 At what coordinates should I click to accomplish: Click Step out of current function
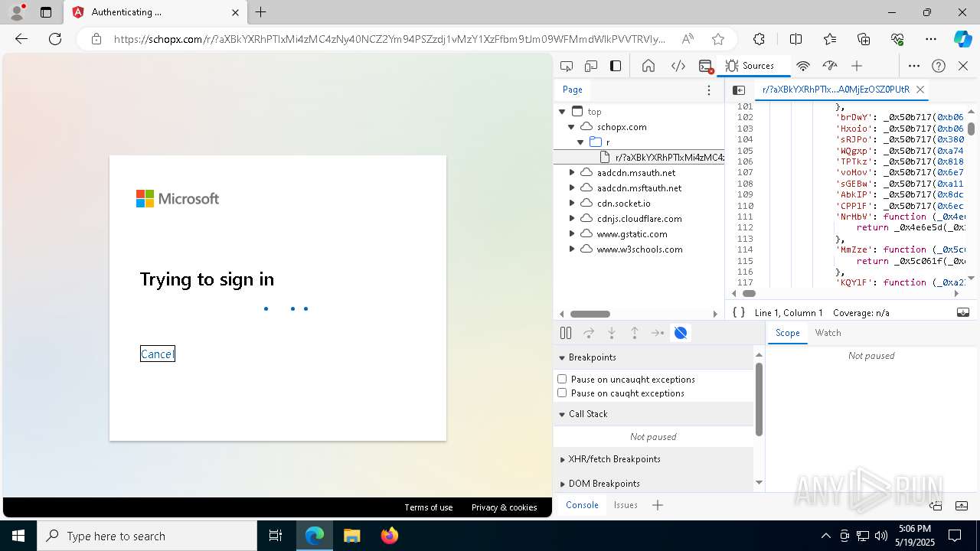click(635, 333)
